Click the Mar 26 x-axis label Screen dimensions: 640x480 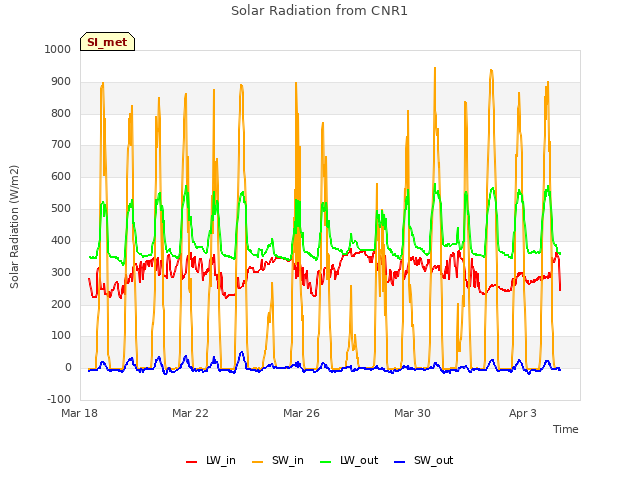[301, 413]
